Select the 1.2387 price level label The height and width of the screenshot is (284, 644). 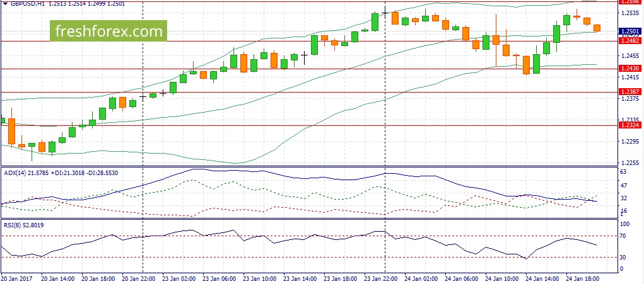pos(630,92)
